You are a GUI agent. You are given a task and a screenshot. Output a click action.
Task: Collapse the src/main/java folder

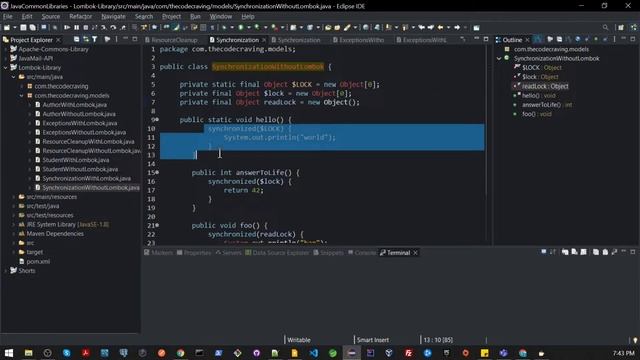pos(13,77)
